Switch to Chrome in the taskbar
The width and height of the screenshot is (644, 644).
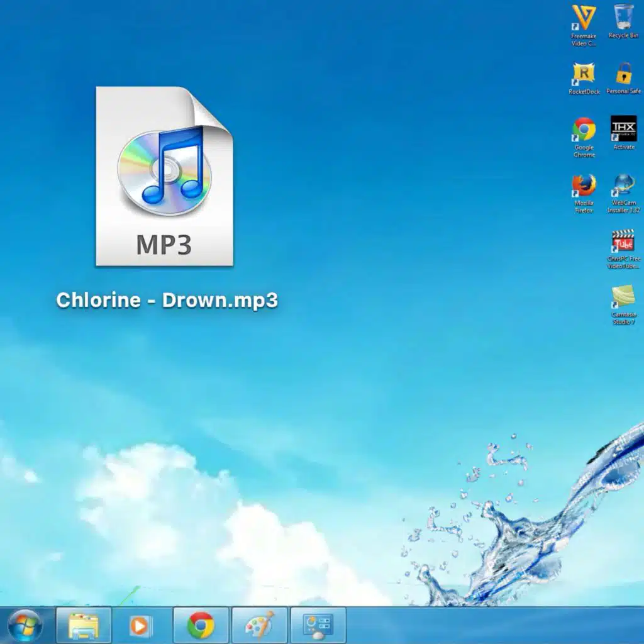201,626
